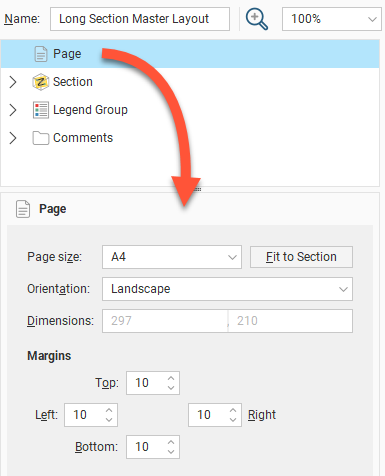Click the Name field for the layout
The width and height of the screenshot is (385, 476).
[140, 19]
